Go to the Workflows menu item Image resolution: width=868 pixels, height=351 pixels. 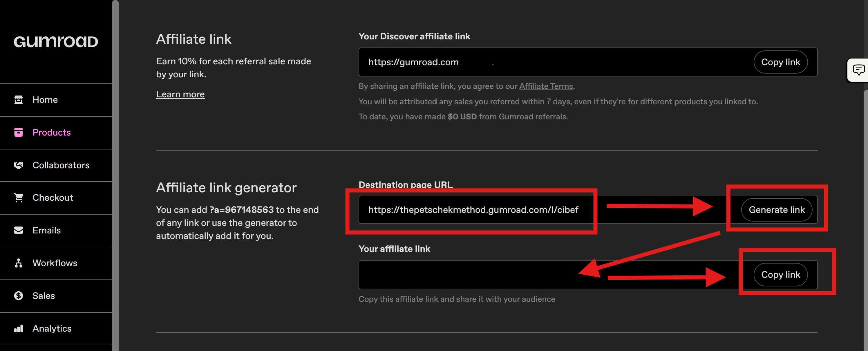(x=55, y=263)
